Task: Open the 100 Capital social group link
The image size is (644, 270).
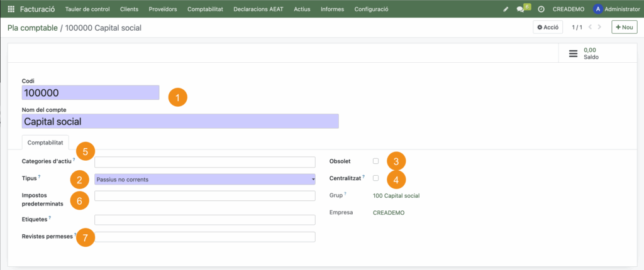Action: pyautogui.click(x=396, y=195)
